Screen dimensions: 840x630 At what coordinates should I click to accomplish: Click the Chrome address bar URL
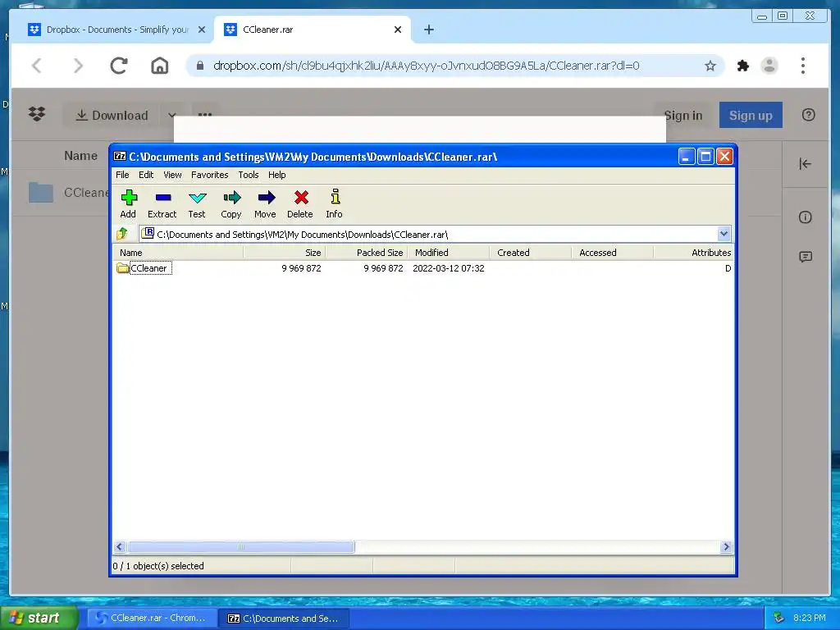tap(427, 66)
